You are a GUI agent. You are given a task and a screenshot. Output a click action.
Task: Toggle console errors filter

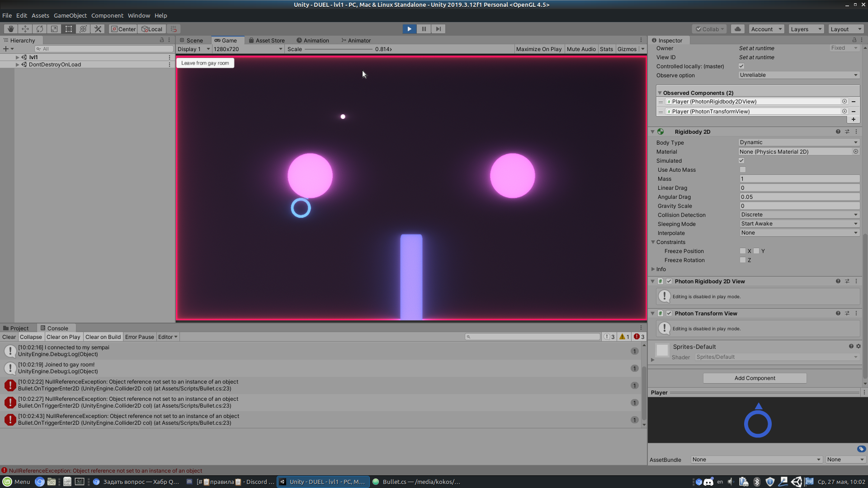click(x=639, y=337)
